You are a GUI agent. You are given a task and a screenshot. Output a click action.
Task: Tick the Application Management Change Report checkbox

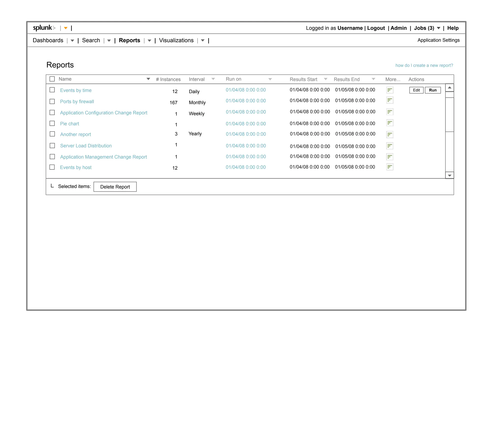click(52, 156)
